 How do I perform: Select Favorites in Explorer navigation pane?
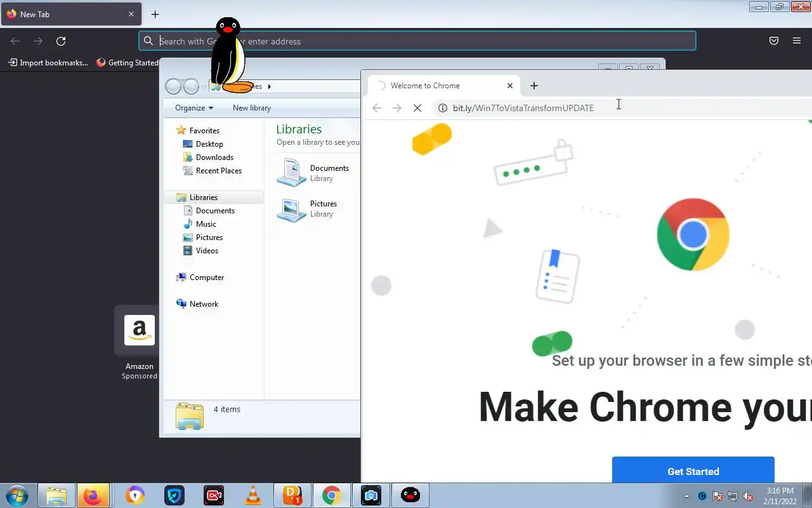point(204,130)
